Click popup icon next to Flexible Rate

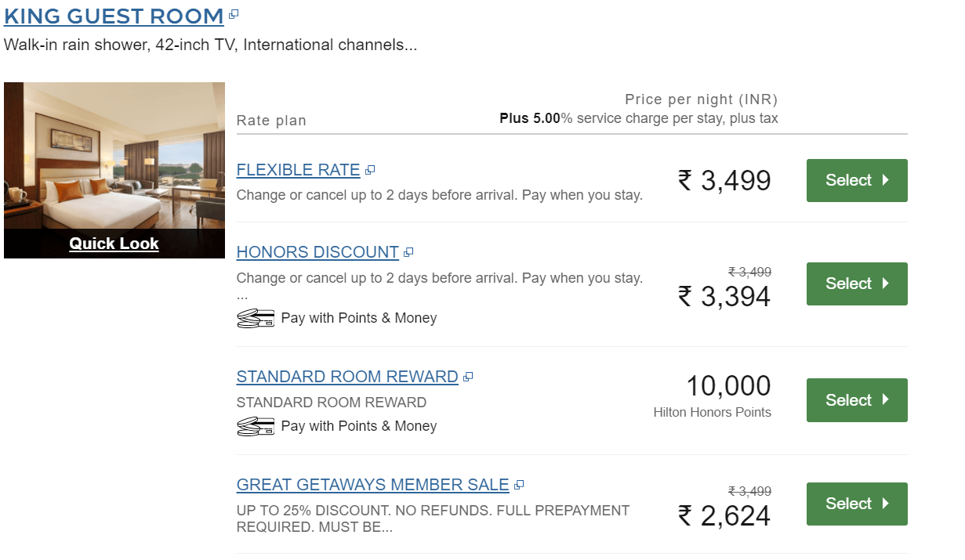pos(371,170)
